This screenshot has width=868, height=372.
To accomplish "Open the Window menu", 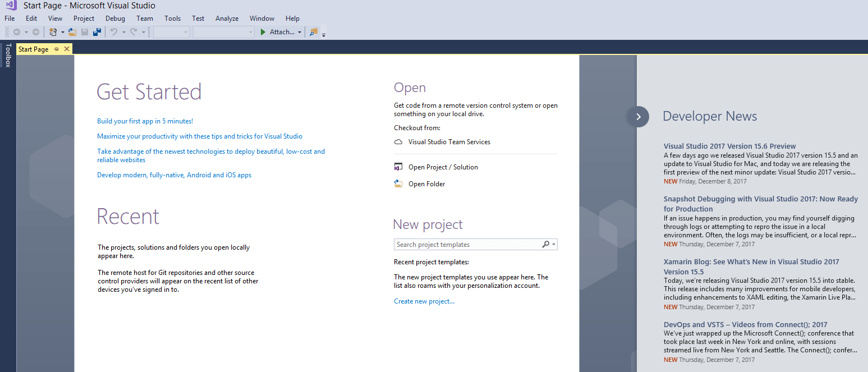I will pos(262,19).
